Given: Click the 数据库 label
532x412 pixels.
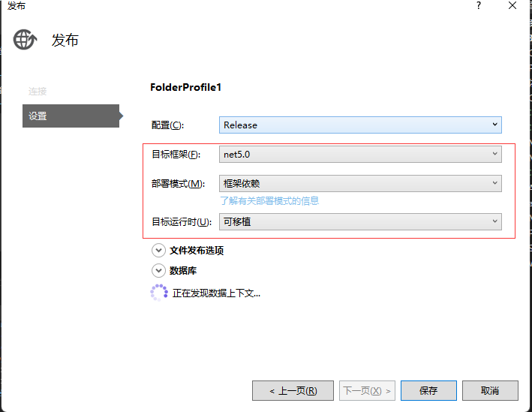Looking at the screenshot, I should point(183,271).
